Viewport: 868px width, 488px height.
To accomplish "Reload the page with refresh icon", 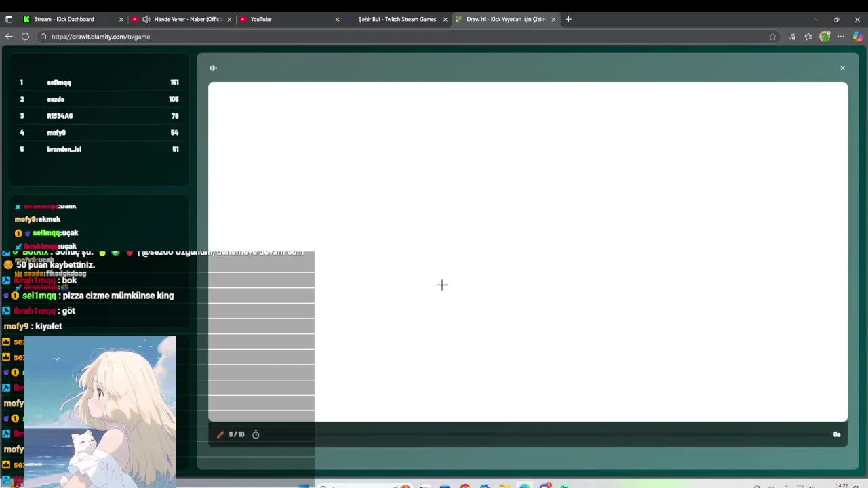I will point(25,37).
